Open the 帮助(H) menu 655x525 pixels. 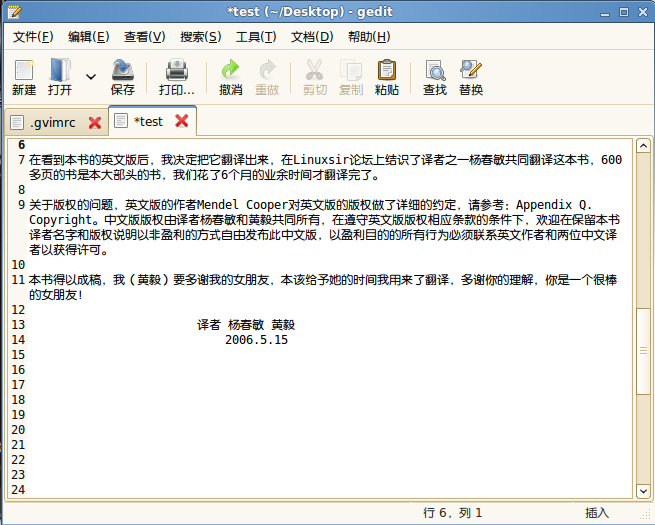click(369, 37)
